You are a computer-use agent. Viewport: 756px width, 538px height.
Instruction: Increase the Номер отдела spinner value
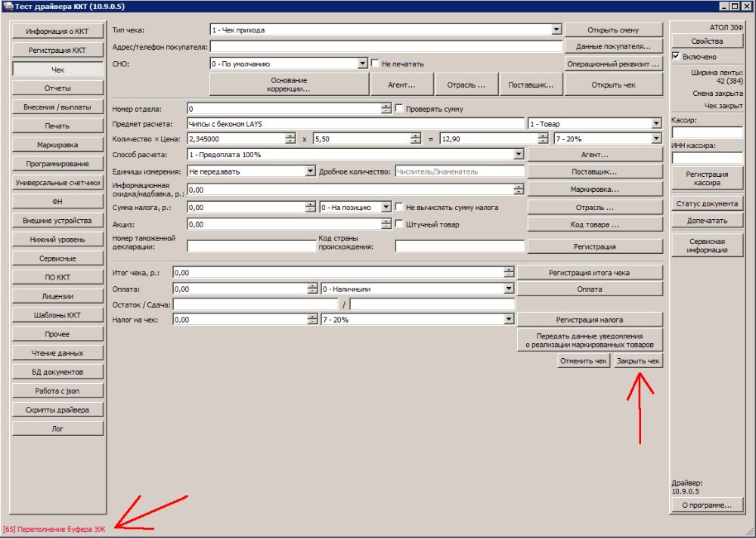pos(386,106)
